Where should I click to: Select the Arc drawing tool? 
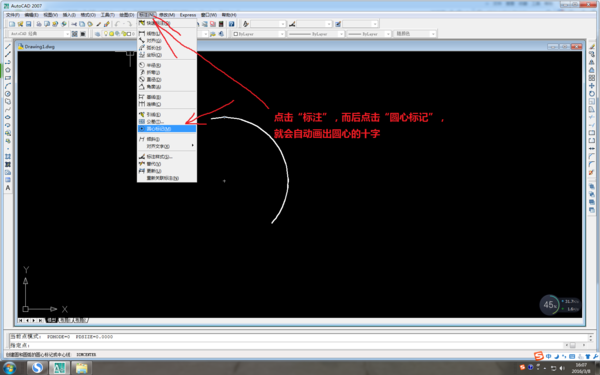8,86
